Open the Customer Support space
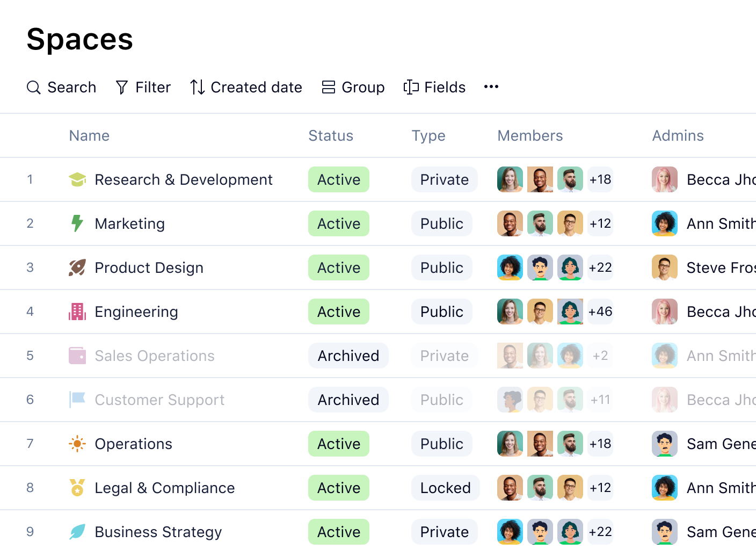756x550 pixels. pyautogui.click(x=159, y=400)
